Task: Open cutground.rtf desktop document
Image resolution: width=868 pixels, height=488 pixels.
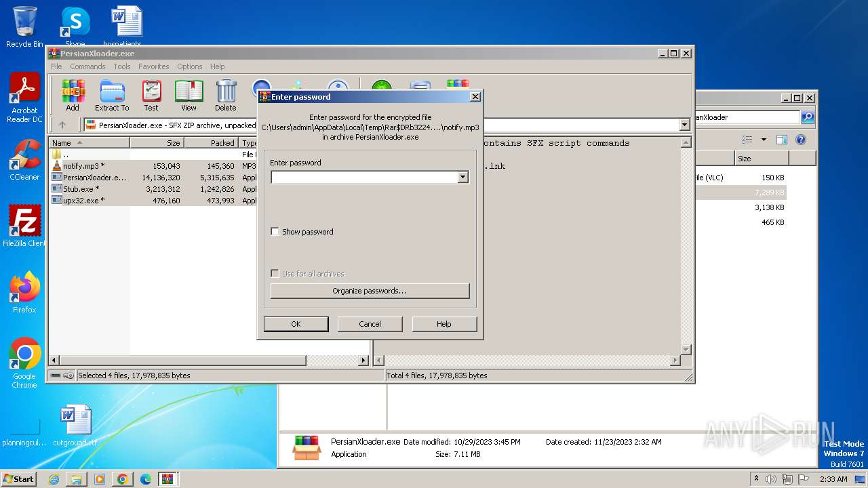Action: 75,426
